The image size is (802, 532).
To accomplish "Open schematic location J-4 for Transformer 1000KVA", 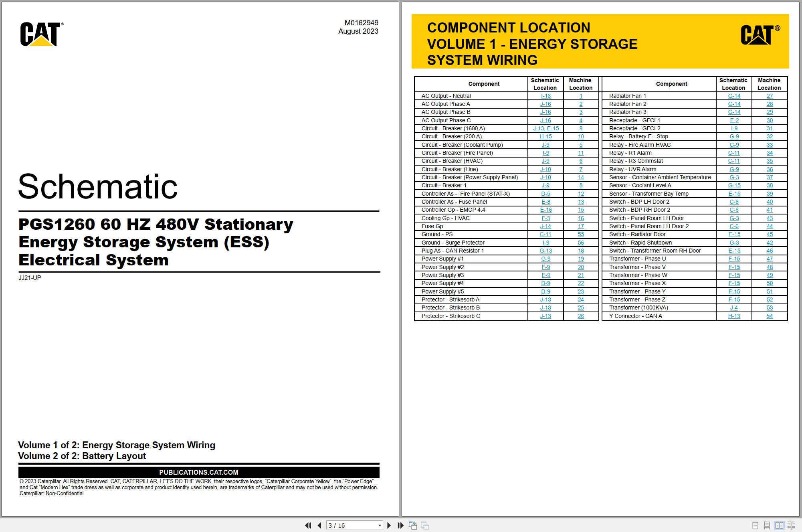I will (734, 307).
